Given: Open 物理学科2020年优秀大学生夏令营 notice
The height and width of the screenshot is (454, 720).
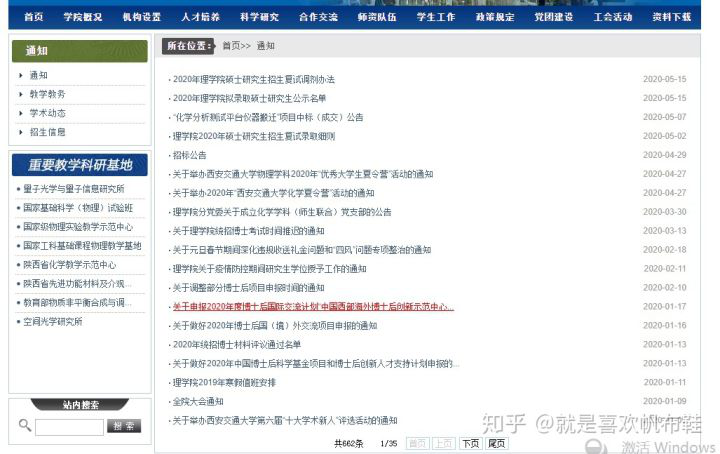Looking at the screenshot, I should pyautogui.click(x=303, y=174).
